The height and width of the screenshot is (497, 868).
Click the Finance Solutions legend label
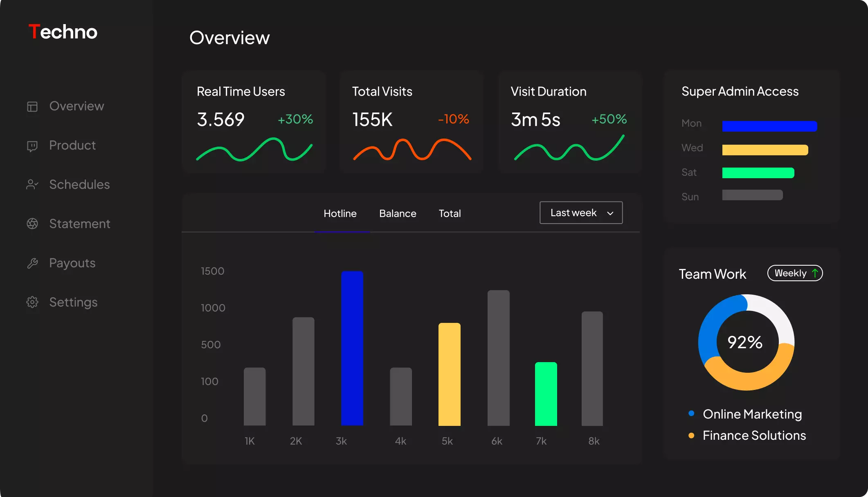754,435
